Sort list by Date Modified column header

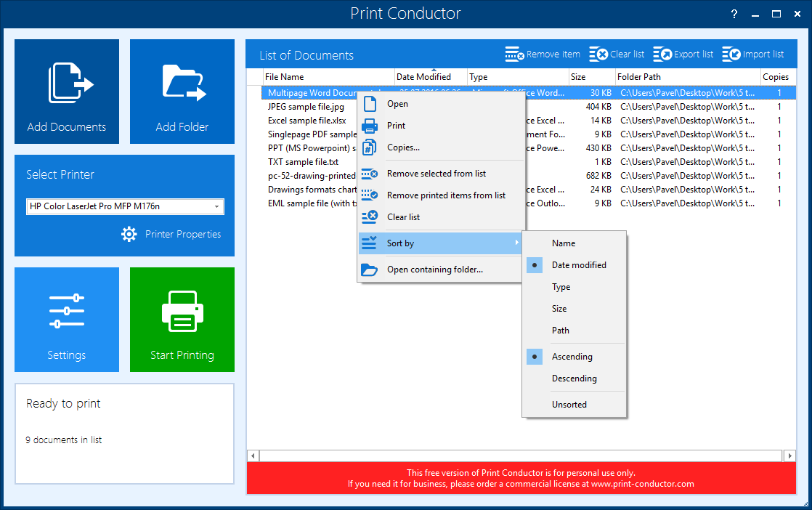click(431, 76)
